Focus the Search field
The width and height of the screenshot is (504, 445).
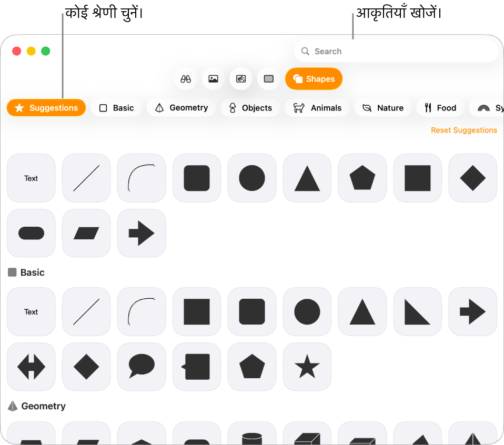[396, 51]
